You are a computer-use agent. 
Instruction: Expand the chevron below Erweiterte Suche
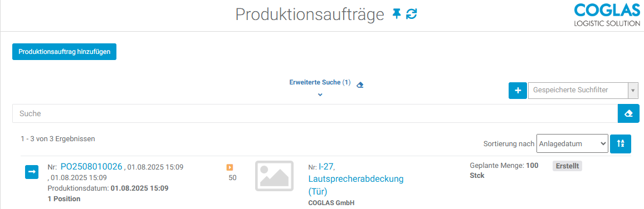[320, 94]
